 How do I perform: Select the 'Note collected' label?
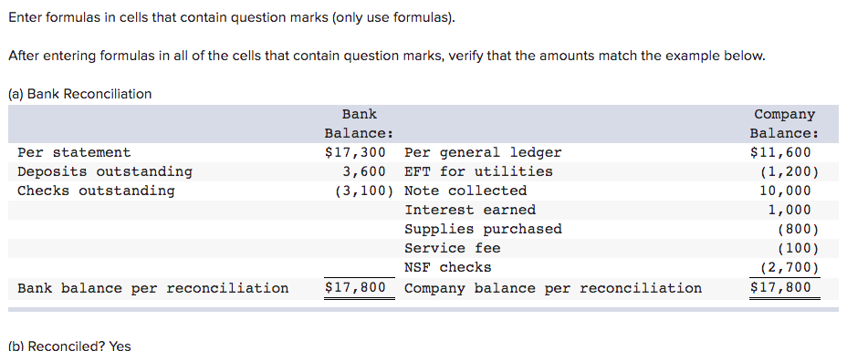click(x=465, y=191)
